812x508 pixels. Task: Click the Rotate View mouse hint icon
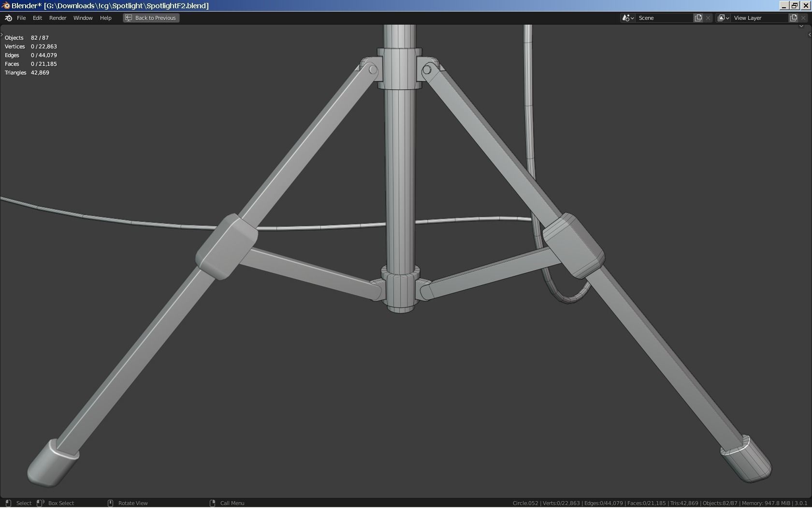point(110,503)
